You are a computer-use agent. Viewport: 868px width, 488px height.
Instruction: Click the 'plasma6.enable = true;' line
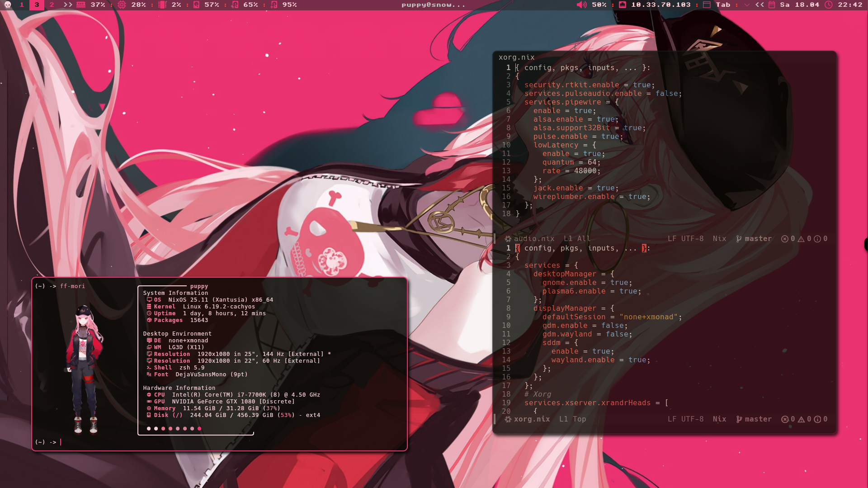pos(592,291)
